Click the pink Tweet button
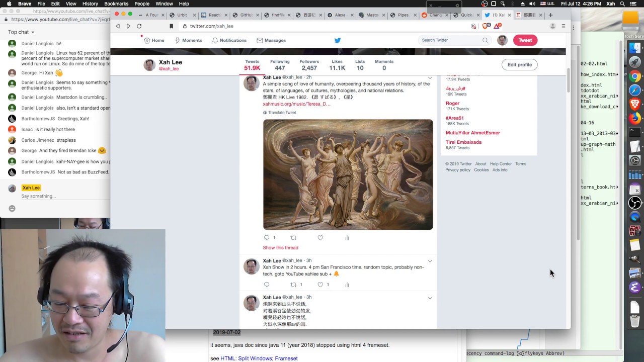This screenshot has width=644, height=362. 525,40
